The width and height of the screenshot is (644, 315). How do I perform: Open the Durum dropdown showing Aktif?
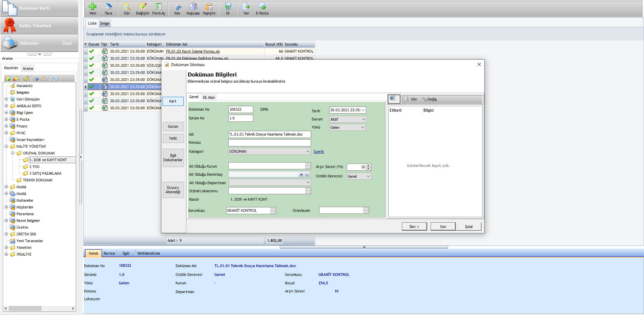click(x=363, y=119)
